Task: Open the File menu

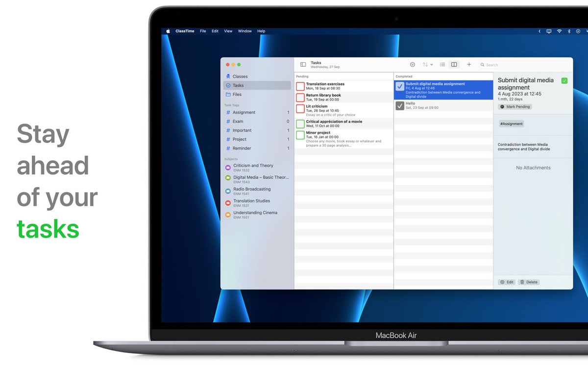Action: [203, 31]
